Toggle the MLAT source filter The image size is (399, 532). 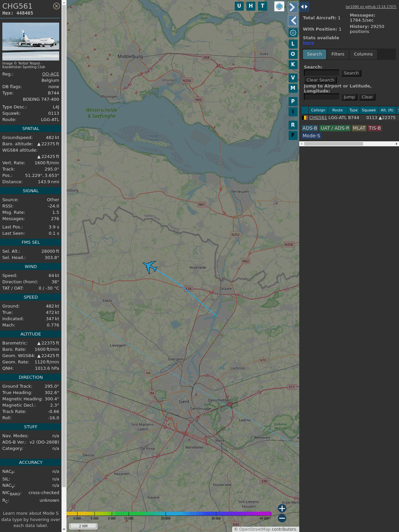[x=359, y=128]
